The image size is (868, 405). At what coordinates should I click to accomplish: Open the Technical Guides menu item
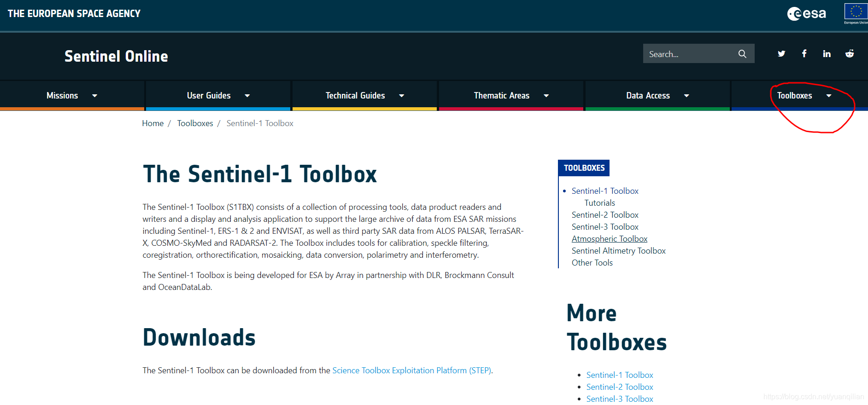coord(355,96)
